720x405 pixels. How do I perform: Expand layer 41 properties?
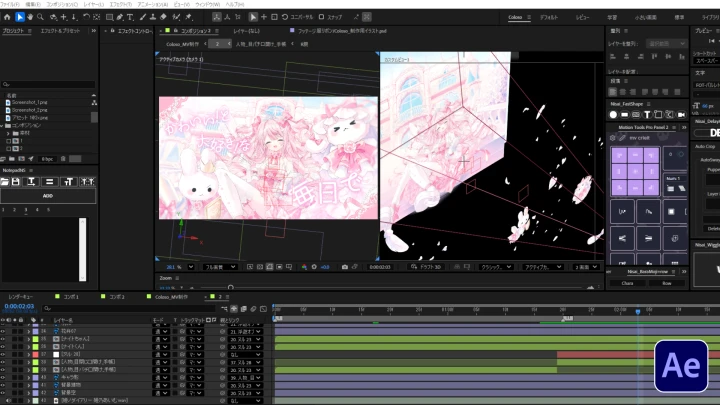coord(29,385)
